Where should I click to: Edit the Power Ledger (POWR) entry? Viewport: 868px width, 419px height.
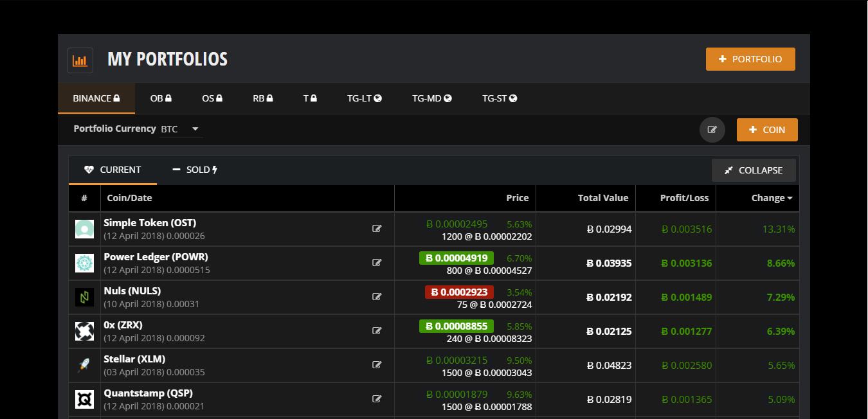click(x=377, y=262)
